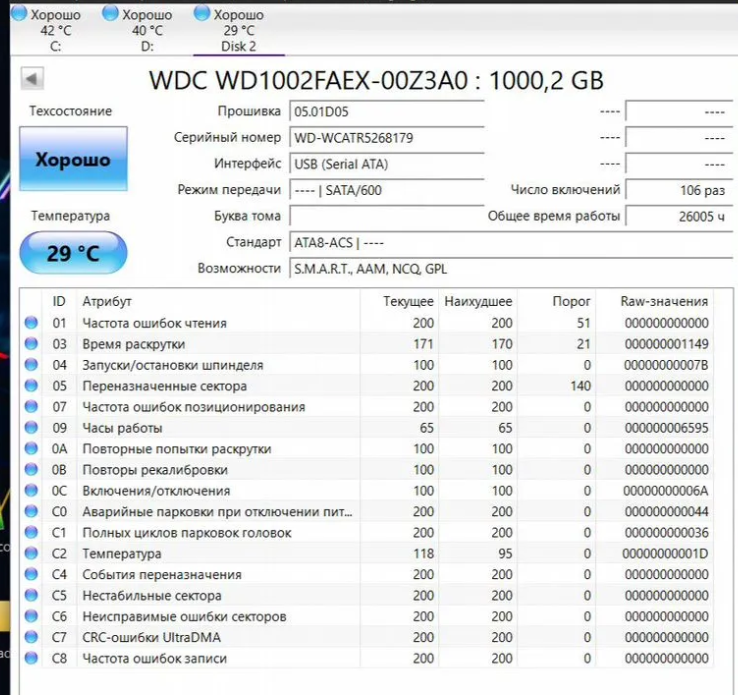This screenshot has width=738, height=695.
Task: Click the Стандарт field ATA8-ACS
Action: coord(511,243)
